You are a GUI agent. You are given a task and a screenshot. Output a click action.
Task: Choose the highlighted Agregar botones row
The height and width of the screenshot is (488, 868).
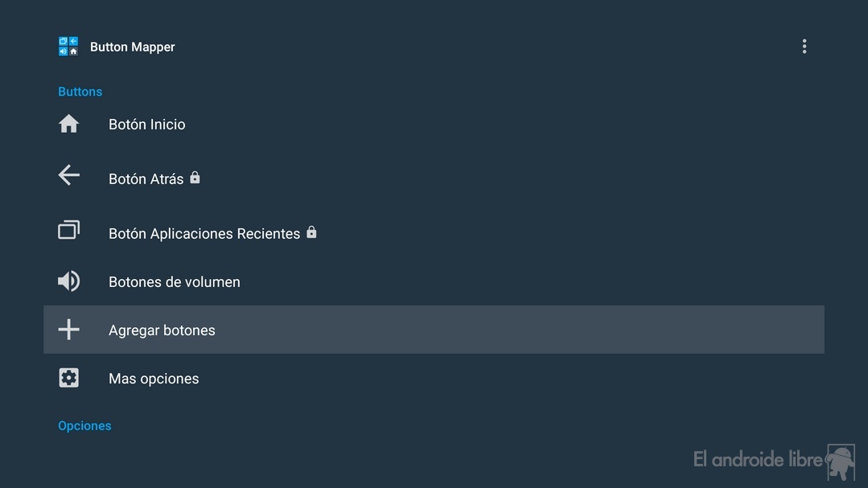pyautogui.click(x=434, y=330)
